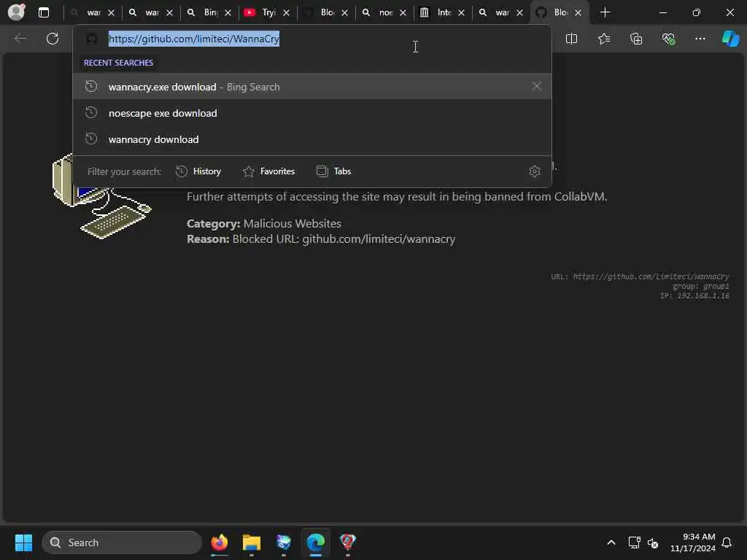Filter search by Tabs
Screen dimensions: 747x560
point(333,171)
